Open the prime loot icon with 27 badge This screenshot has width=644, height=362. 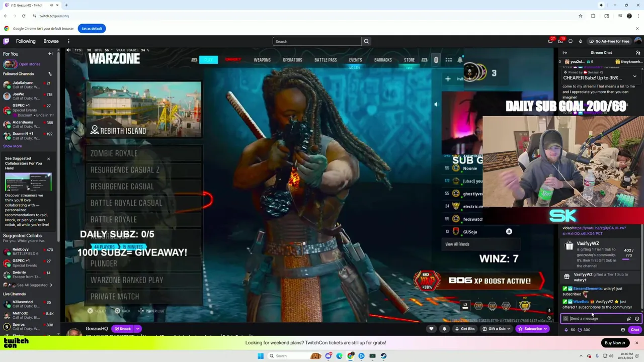click(x=550, y=41)
